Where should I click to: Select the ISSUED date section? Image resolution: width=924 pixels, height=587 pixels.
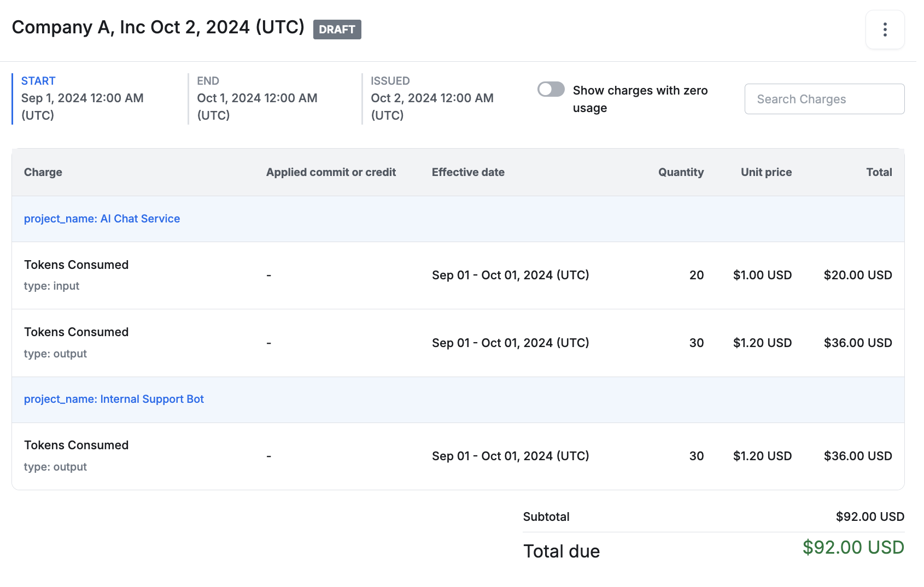pos(432,98)
